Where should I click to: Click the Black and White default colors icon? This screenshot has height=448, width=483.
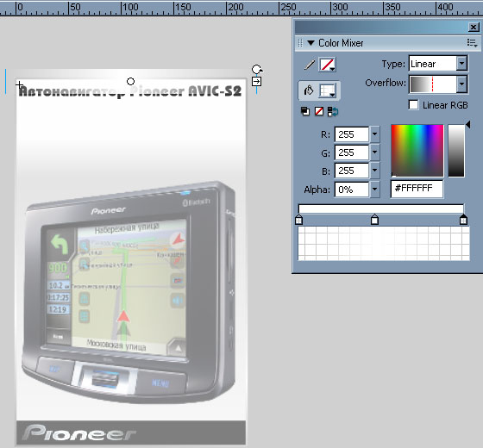tap(305, 111)
